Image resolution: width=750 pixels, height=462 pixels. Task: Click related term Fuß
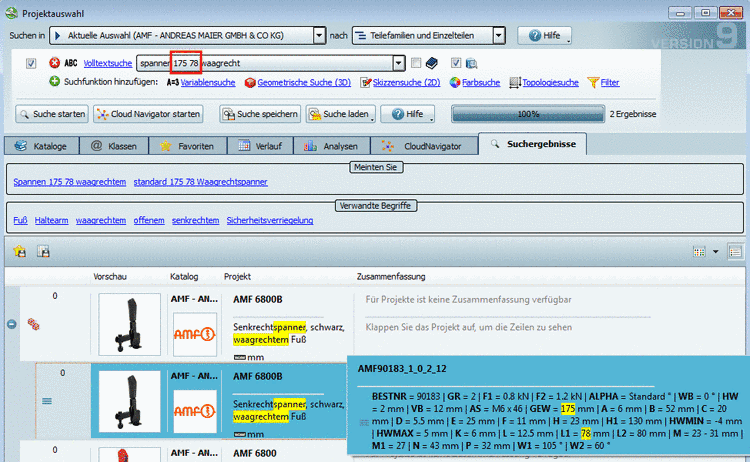click(x=20, y=220)
